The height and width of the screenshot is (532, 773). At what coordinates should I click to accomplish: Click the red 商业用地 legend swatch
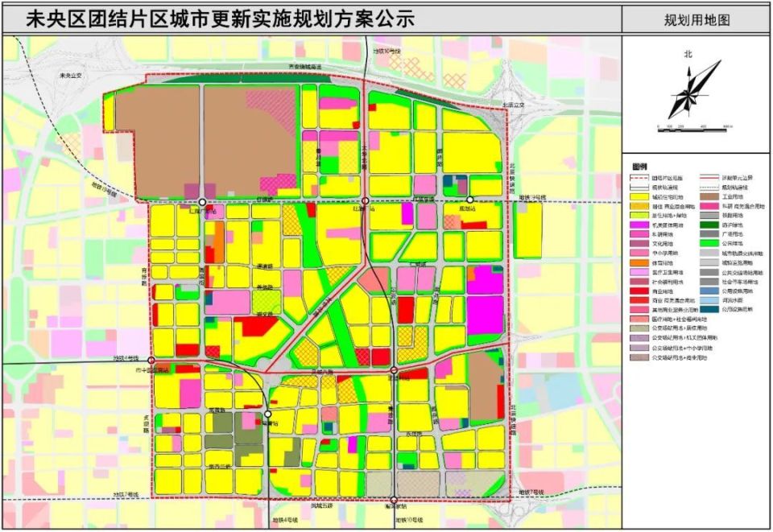pos(639,291)
